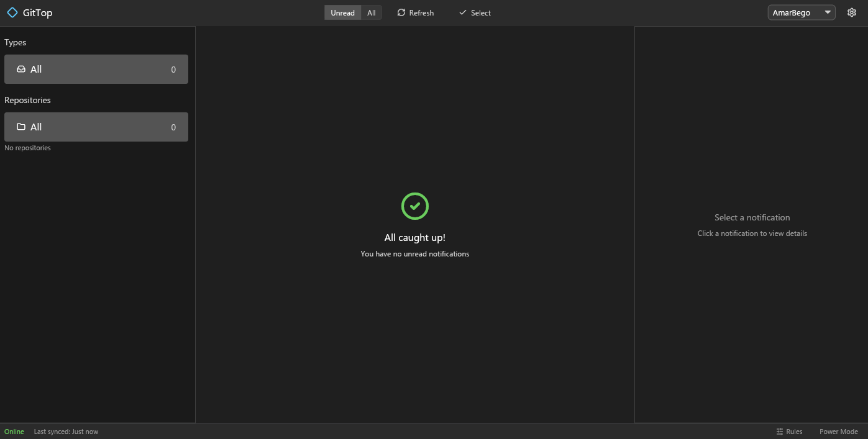The width and height of the screenshot is (868, 439).
Task: Expand the Types All filter
Action: point(96,69)
